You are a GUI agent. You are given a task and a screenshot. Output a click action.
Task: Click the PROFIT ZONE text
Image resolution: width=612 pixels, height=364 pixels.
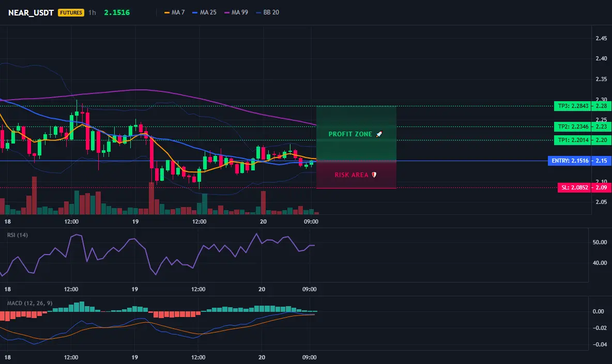coord(350,134)
